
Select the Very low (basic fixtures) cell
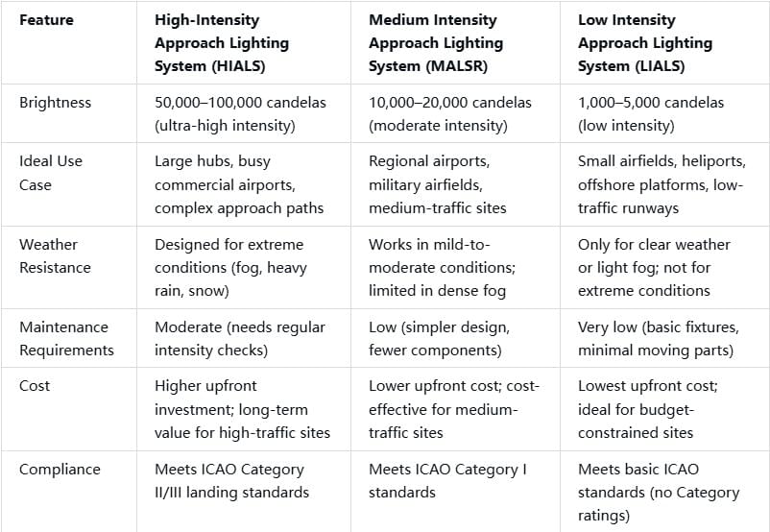[x=661, y=338]
